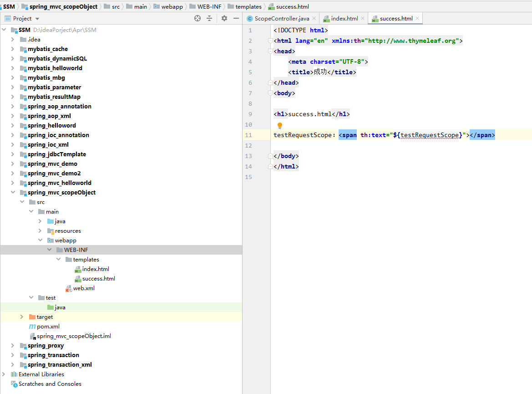
Task: Switch to ScopeController.java tab
Action: point(282,19)
